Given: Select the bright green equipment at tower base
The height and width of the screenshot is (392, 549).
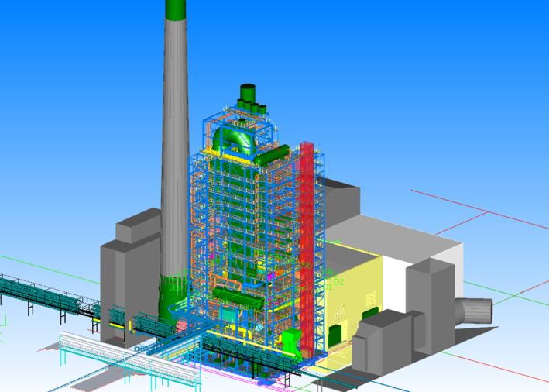Looking at the screenshot, I should coord(291,341).
